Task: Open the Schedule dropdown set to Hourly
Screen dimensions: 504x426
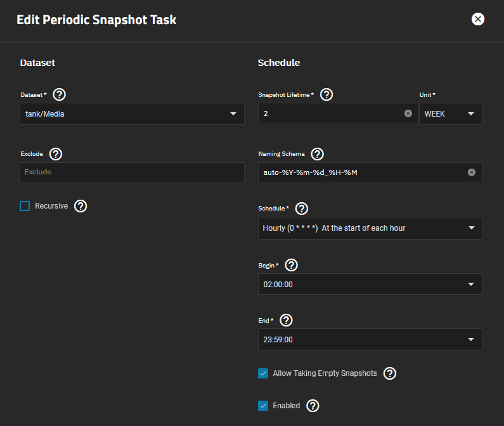Action: coord(370,228)
